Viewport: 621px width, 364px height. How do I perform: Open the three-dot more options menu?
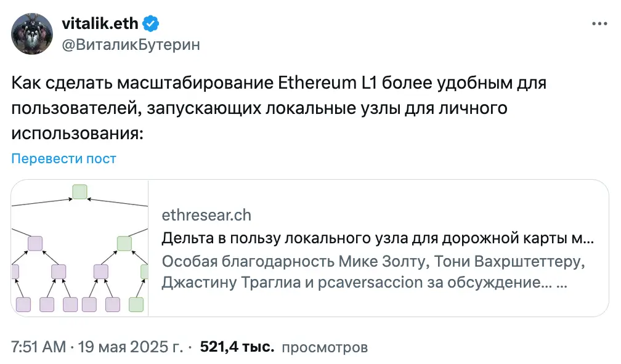click(x=599, y=23)
